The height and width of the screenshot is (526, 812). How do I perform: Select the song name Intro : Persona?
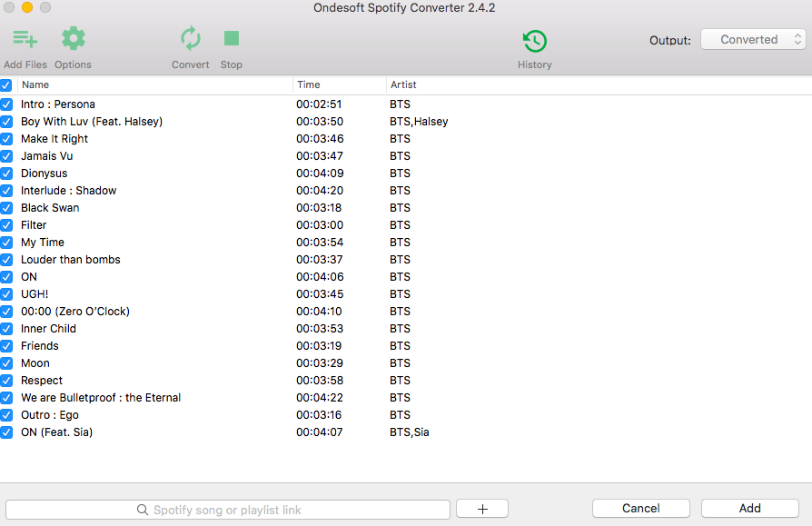[58, 104]
